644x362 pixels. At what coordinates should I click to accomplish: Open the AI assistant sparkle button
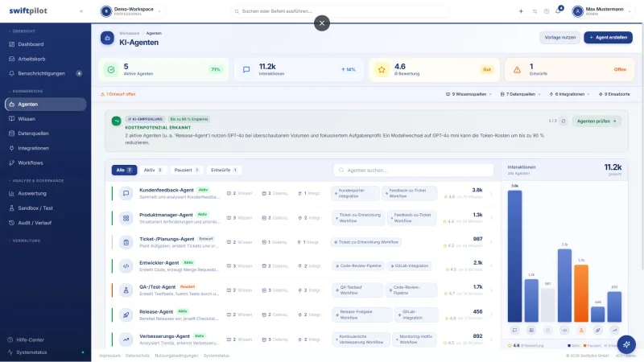click(626, 344)
